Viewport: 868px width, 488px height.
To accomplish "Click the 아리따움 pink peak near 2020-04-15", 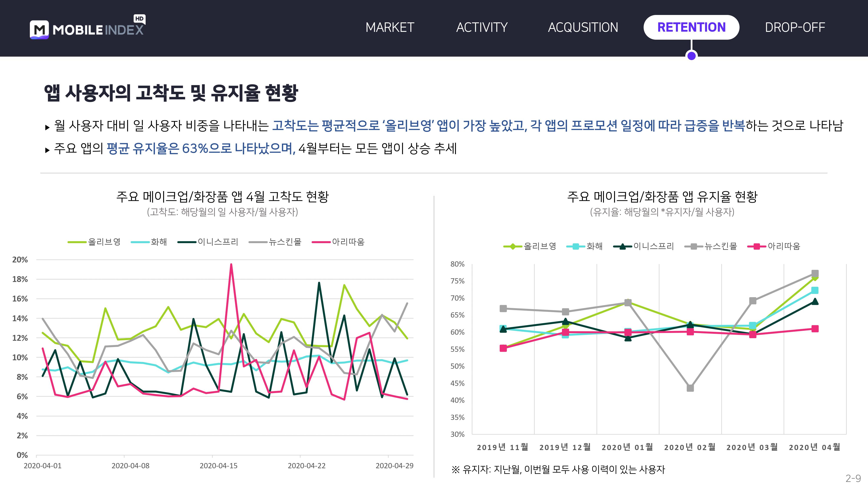I will point(231,265).
